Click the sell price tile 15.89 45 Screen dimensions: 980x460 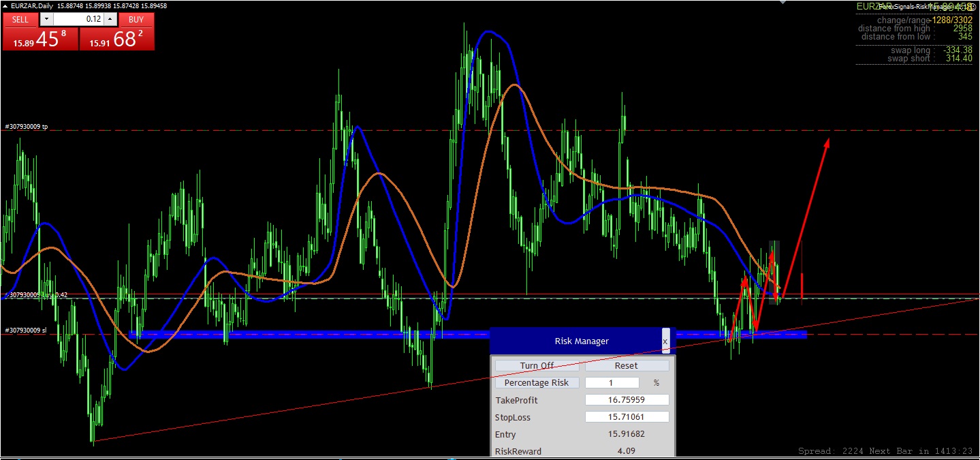pyautogui.click(x=40, y=39)
